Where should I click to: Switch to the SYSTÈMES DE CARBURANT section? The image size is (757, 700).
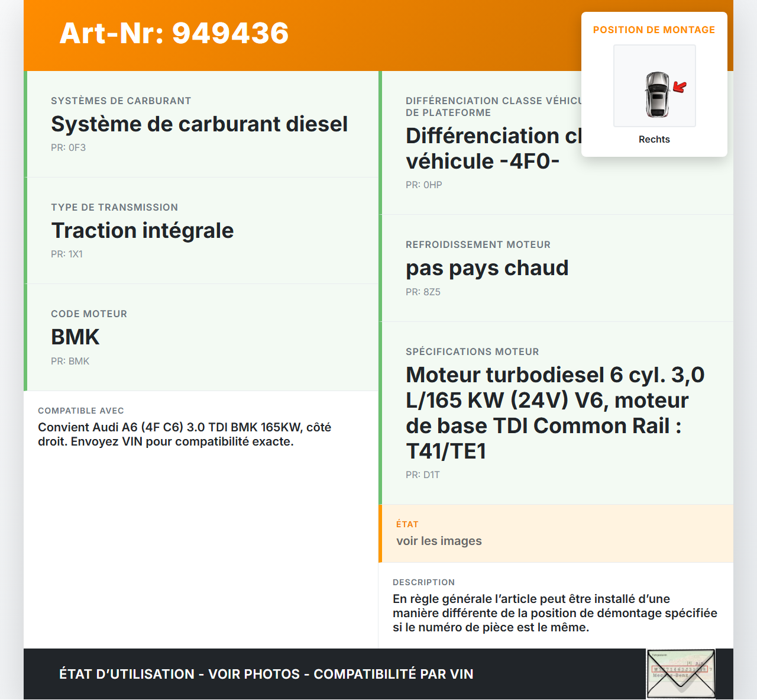(200, 124)
